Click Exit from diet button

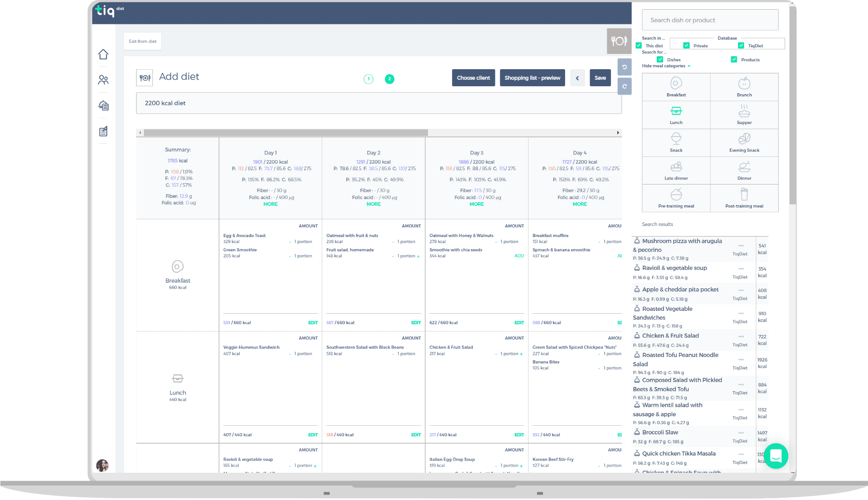click(x=143, y=42)
